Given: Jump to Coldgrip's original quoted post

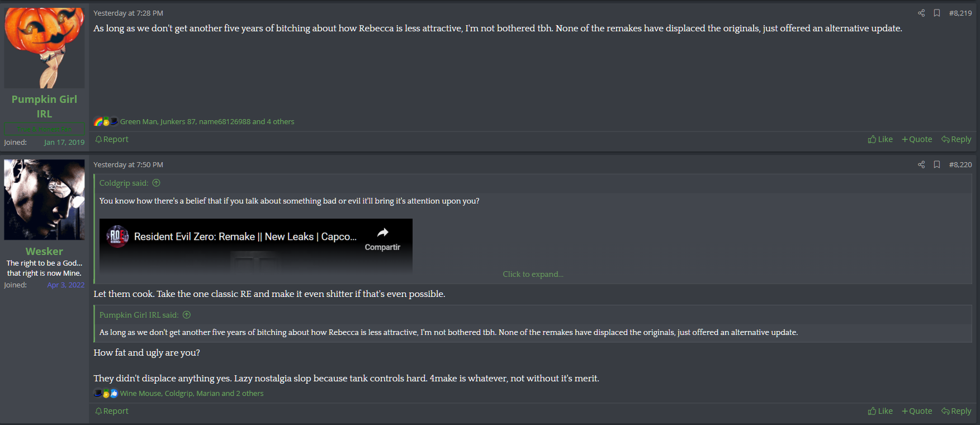Looking at the screenshot, I should pyautogui.click(x=157, y=183).
